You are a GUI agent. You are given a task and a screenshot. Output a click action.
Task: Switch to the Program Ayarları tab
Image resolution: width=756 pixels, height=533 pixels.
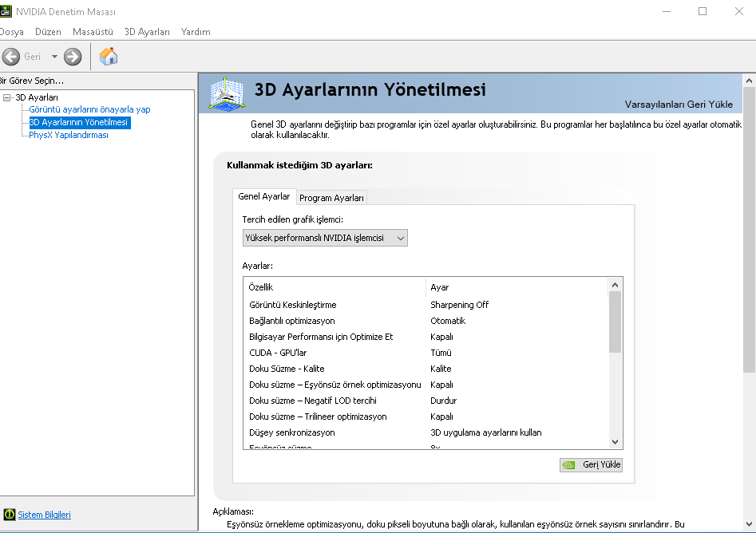(x=332, y=198)
